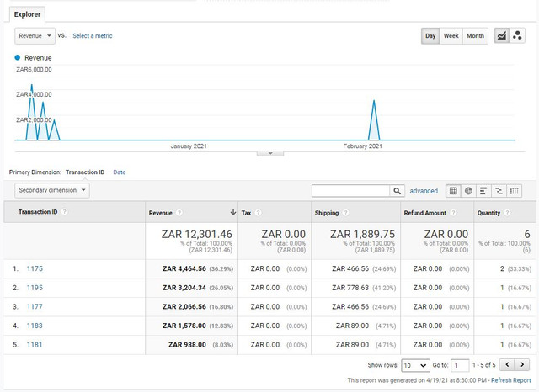Image resolution: width=539 pixels, height=392 pixels.
Task: Sort by Revenue column header
Action: click(160, 213)
